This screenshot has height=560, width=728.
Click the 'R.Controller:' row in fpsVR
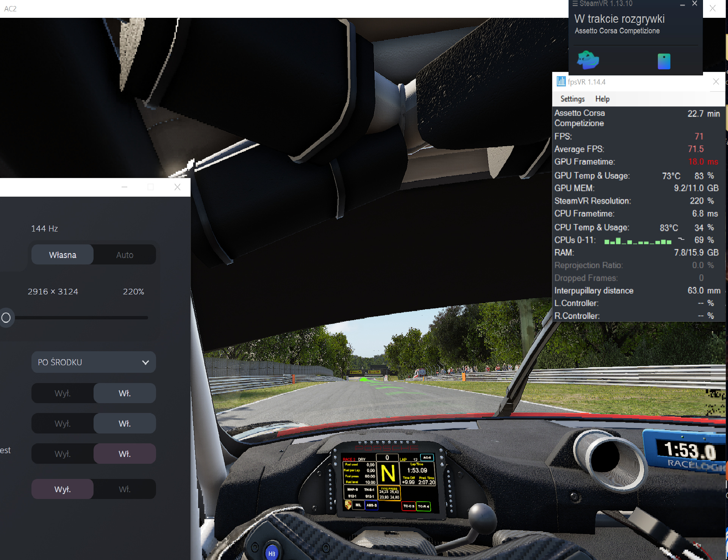click(637, 316)
